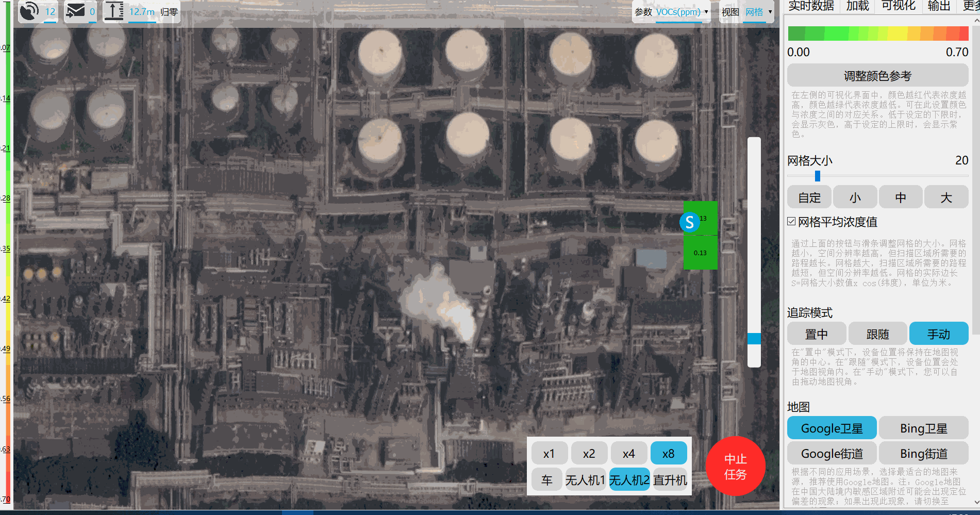Switch to the 加载 tab

pyautogui.click(x=858, y=6)
